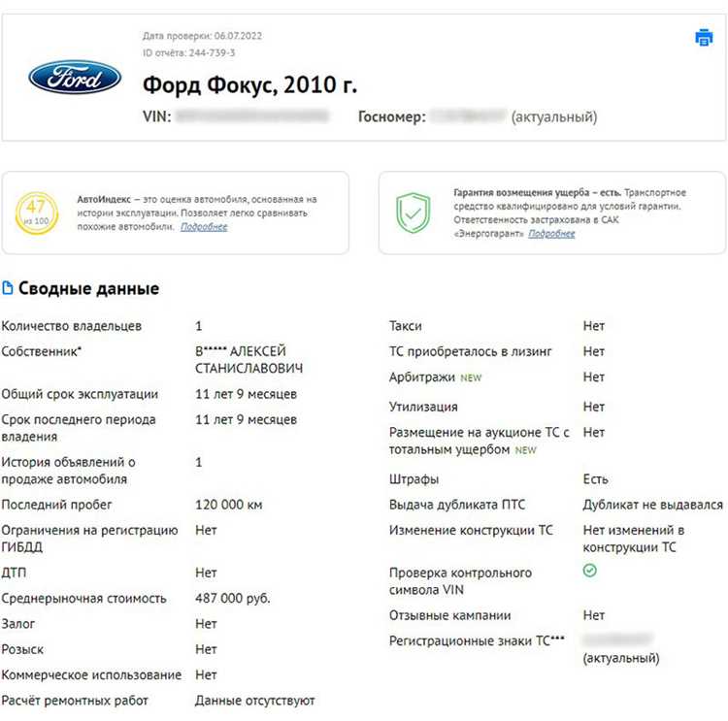Click the Проверка контрольного символа VIN label
The image size is (728, 721).
pyautogui.click(x=460, y=581)
